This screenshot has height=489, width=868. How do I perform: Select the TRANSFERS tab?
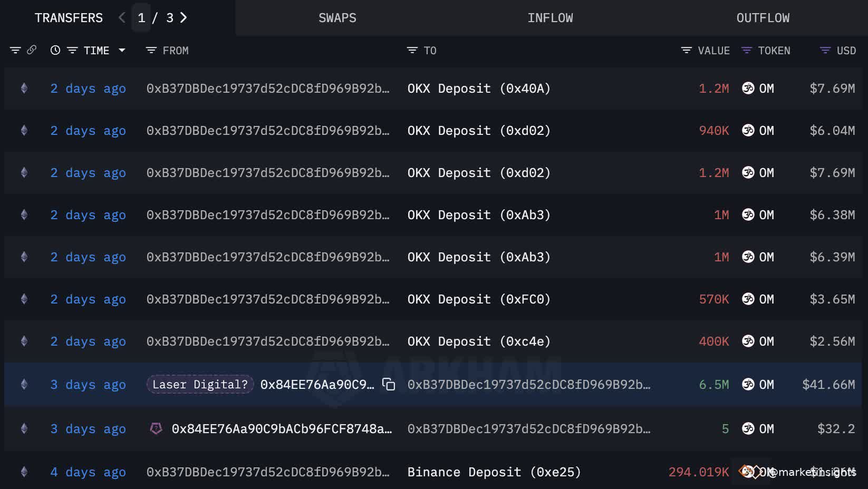click(x=69, y=18)
